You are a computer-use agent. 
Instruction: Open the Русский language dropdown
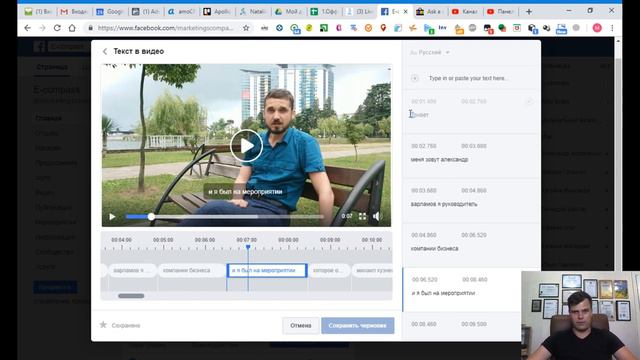[x=430, y=52]
